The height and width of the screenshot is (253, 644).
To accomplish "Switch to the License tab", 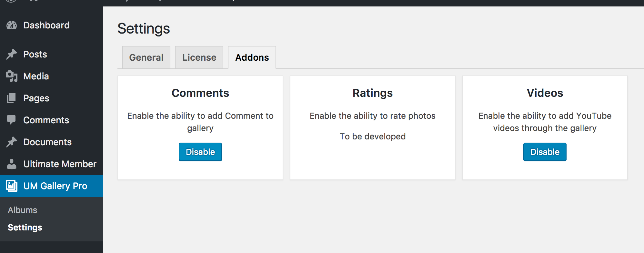I will 199,57.
